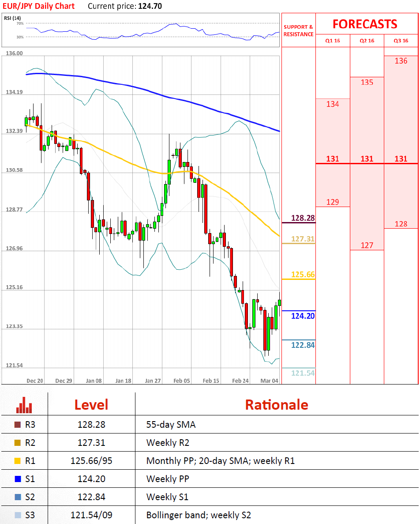Viewport: 420px width, 524px height.
Task: Select the Q2 16 forecast column header
Action: coord(367,41)
